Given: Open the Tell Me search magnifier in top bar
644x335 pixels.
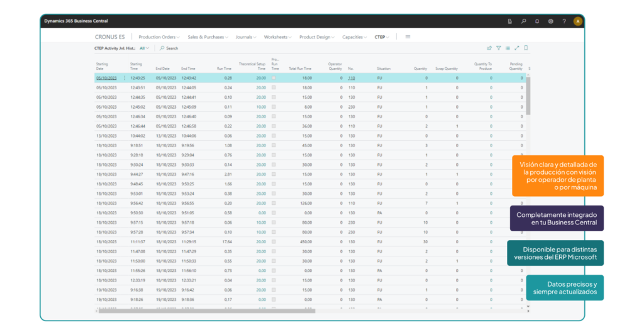Looking at the screenshot, I should (x=524, y=21).
